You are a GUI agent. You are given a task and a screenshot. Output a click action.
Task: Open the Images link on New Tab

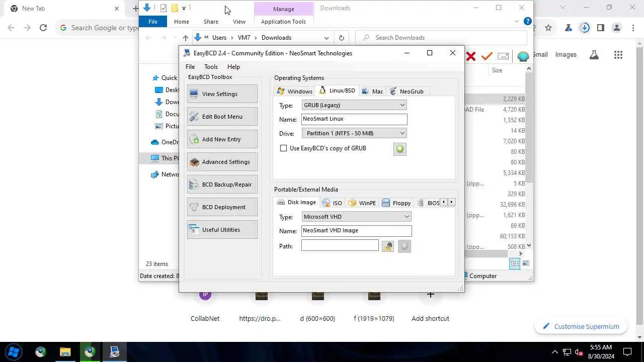click(x=566, y=55)
